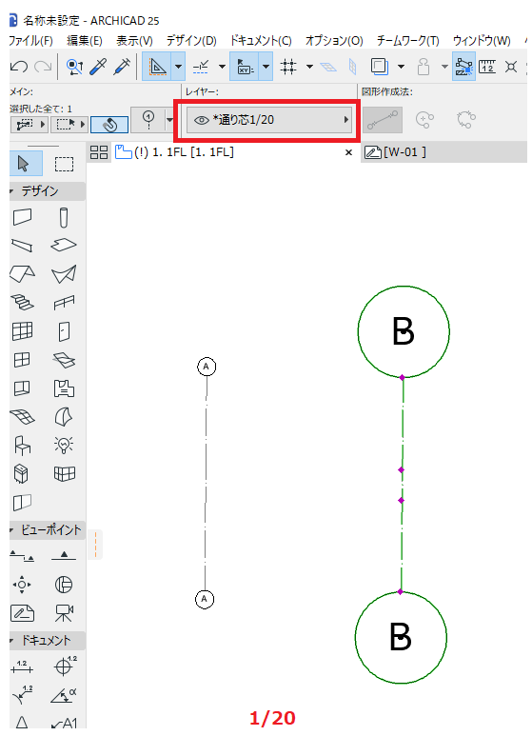This screenshot has width=532, height=756.
Task: Select the Lamp tool
Action: (x=64, y=445)
